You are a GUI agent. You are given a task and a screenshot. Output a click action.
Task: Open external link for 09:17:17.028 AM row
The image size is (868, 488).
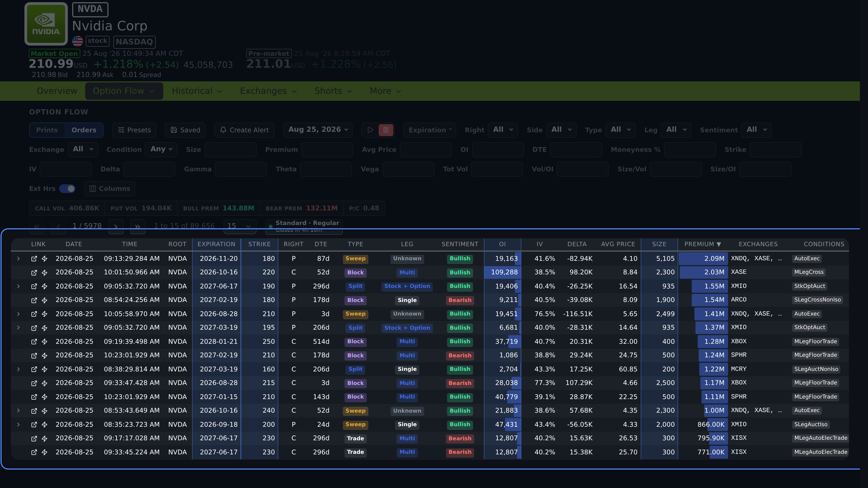pos(34,438)
